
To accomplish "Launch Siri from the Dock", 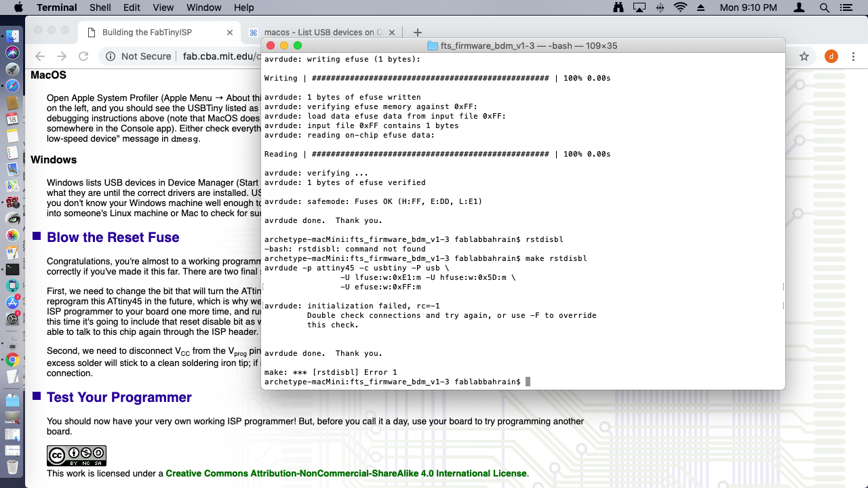I will click(12, 53).
